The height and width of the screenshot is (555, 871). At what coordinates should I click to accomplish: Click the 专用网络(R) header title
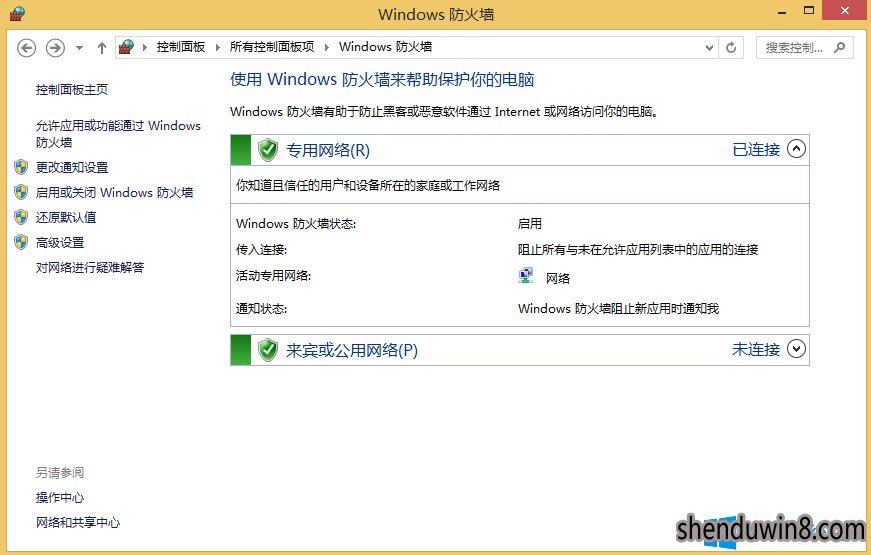tap(328, 150)
